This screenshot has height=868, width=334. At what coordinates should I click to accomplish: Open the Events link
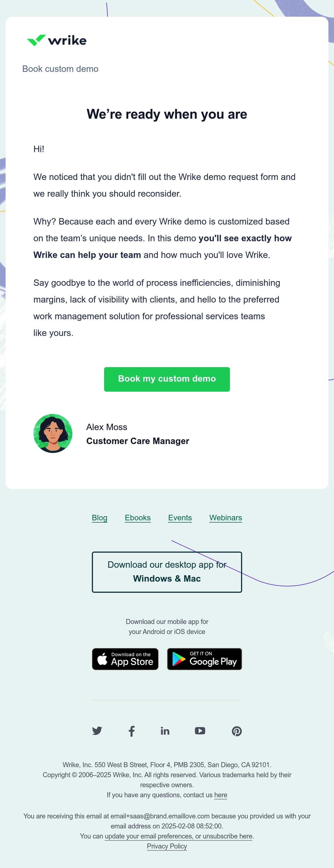[180, 518]
